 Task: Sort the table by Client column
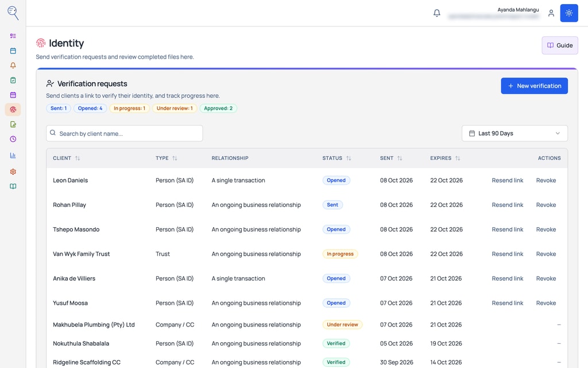pyautogui.click(x=67, y=158)
